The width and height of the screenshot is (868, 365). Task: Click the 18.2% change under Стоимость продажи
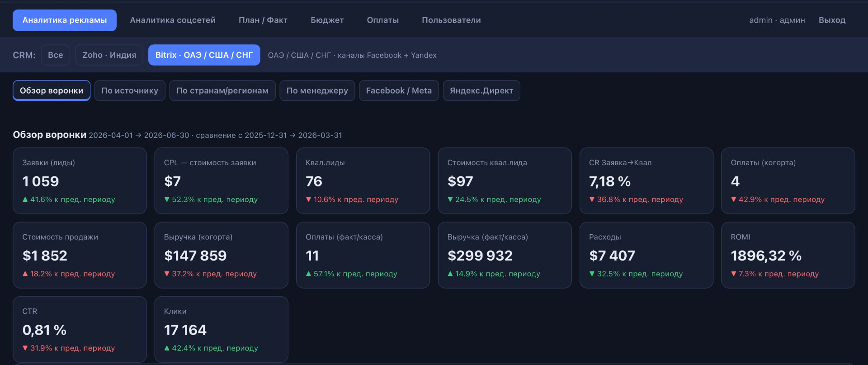(69, 274)
